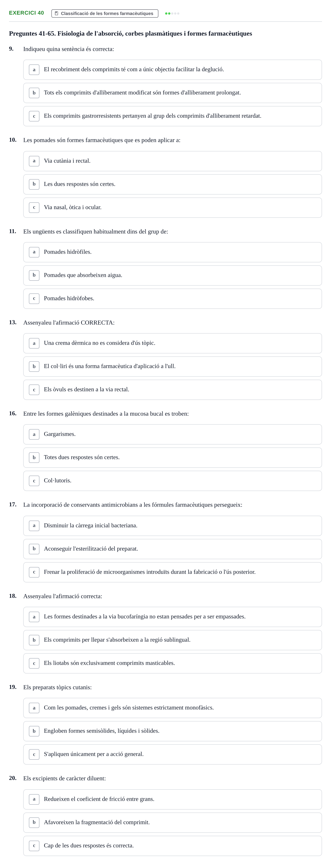Choose answer c about comprimits gastrorresistents
The width and height of the screenshot is (331, 868).
click(x=172, y=116)
